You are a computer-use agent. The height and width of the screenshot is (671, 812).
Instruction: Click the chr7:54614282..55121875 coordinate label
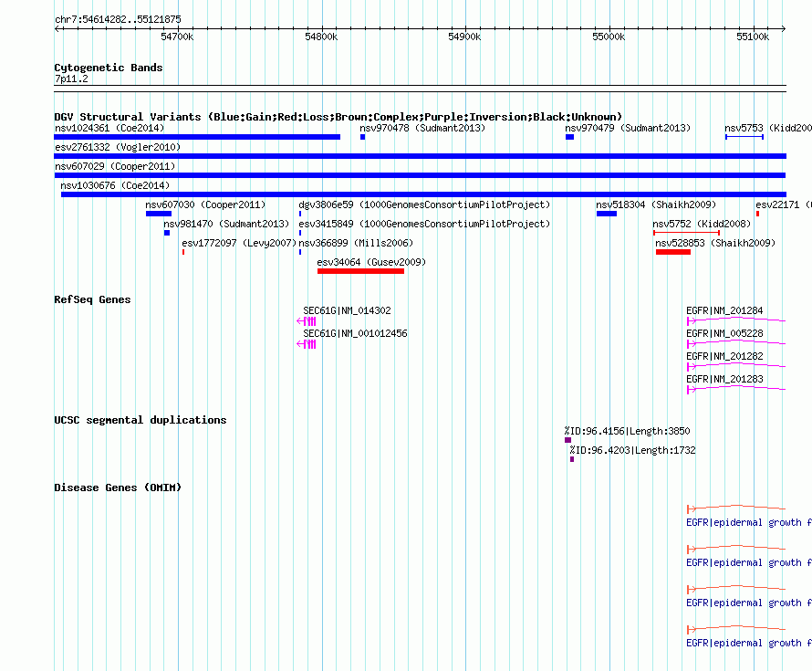(118, 19)
